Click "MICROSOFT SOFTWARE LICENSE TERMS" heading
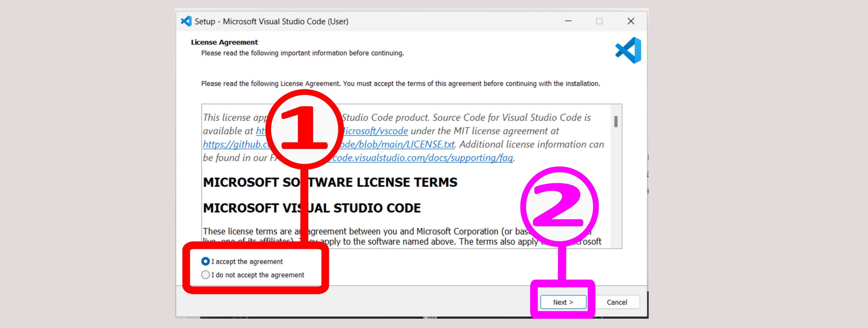868x328 pixels. 330,182
